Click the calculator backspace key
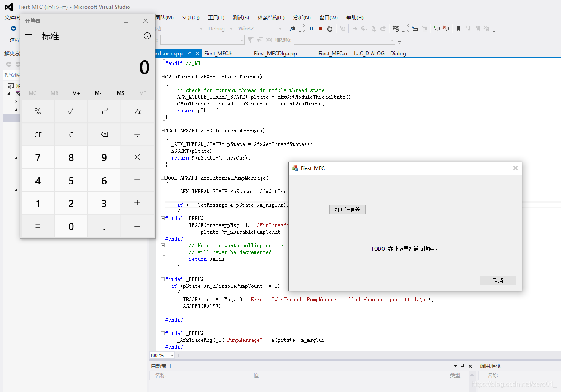This screenshot has width=561, height=392. (x=104, y=135)
